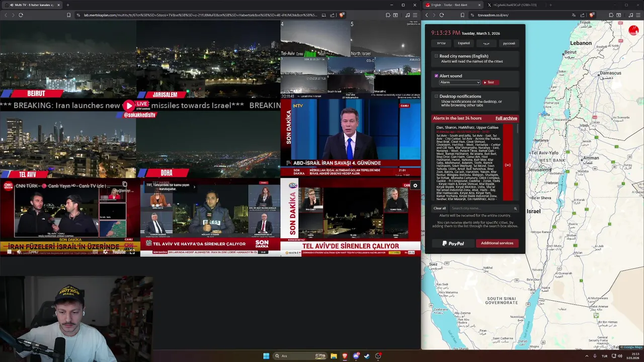Open Brave browser from taskbar
The width and height of the screenshot is (644, 362).
point(345,356)
